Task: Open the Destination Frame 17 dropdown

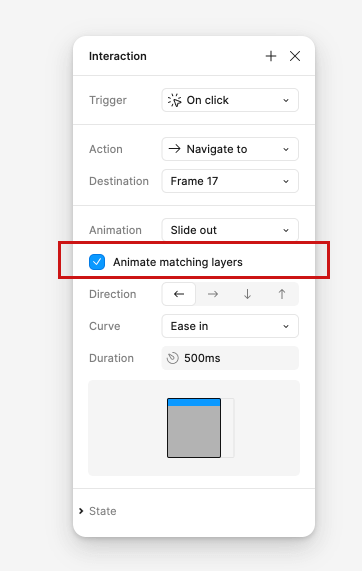Action: (230, 181)
